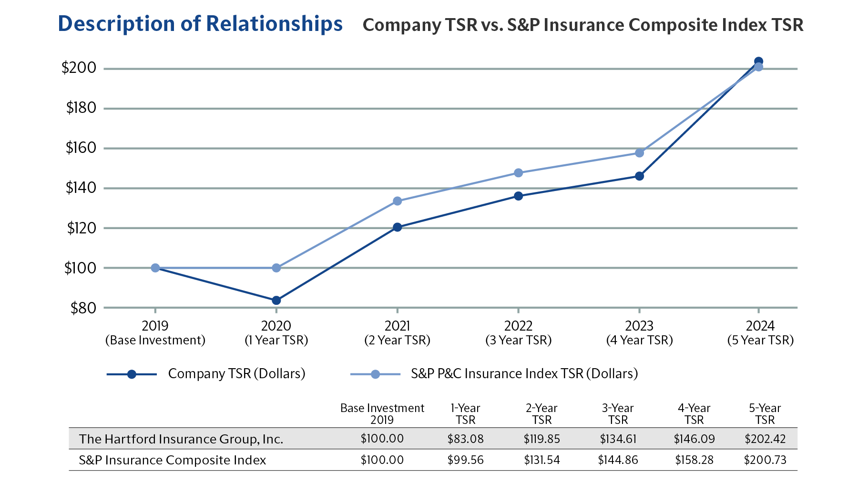868x493 pixels.
Task: Select the S&P index 2023 data point
Action: coord(639,153)
